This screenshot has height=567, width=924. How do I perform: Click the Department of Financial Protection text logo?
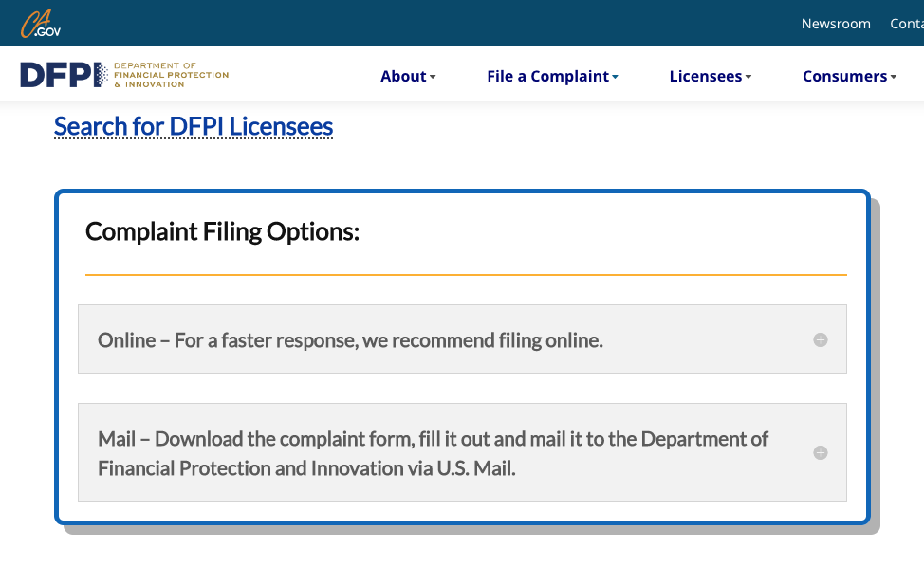pyautogui.click(x=171, y=75)
